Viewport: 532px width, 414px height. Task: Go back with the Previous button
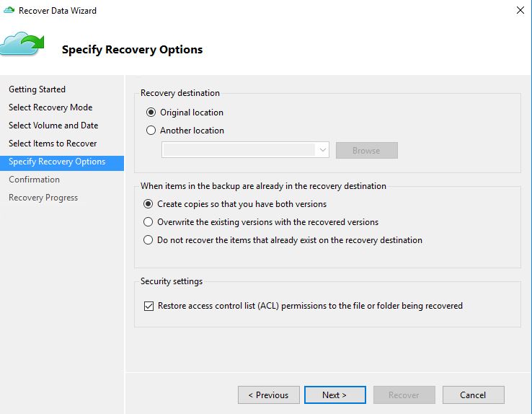tap(269, 395)
